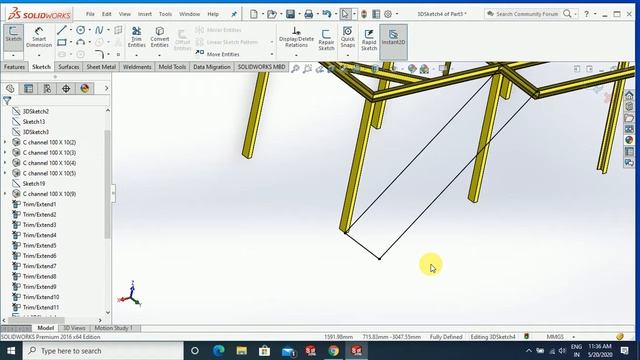Screen dimensions: 640x360
Task: Select the Corner Rectangle tool
Action: click(x=62, y=42)
